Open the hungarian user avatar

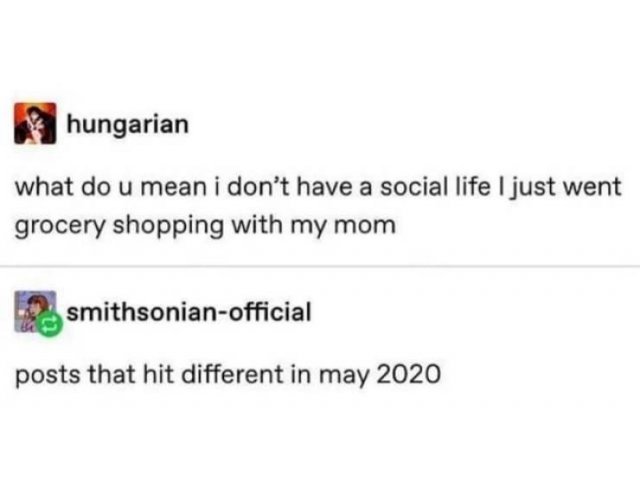coord(35,123)
